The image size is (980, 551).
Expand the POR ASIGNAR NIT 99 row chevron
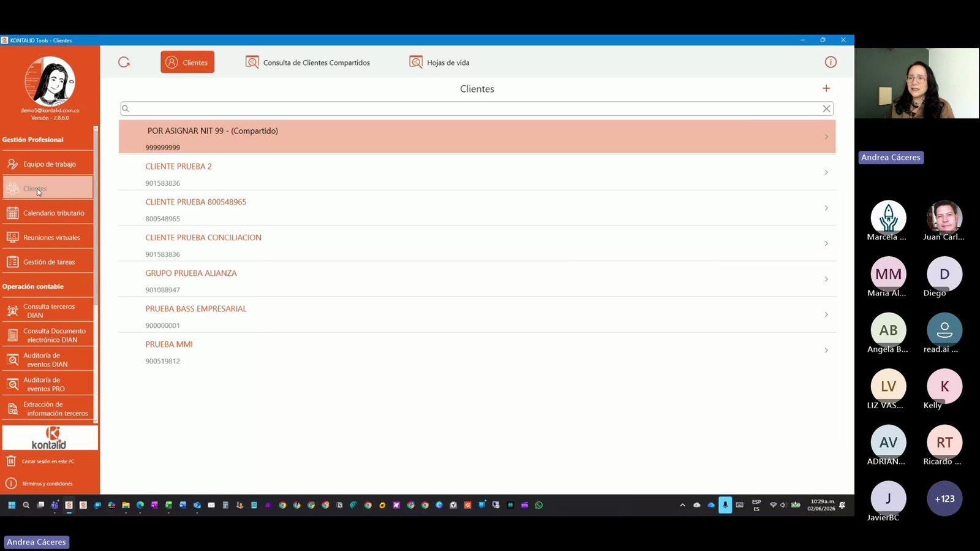(826, 137)
